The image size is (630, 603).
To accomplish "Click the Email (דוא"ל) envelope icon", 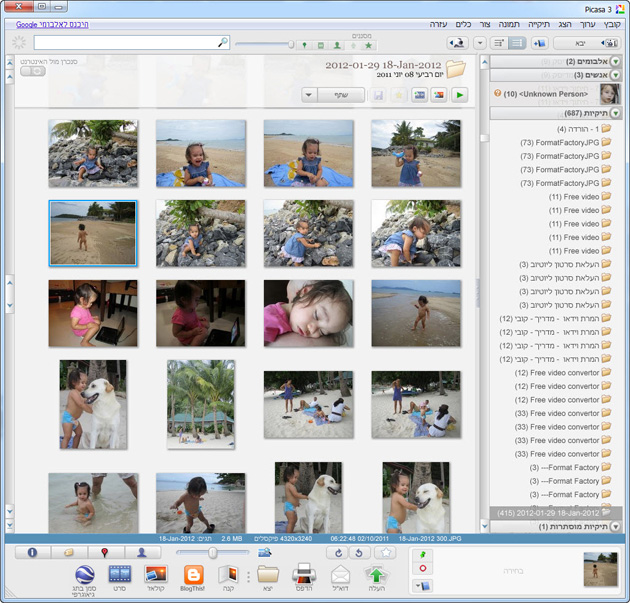I will (340, 576).
